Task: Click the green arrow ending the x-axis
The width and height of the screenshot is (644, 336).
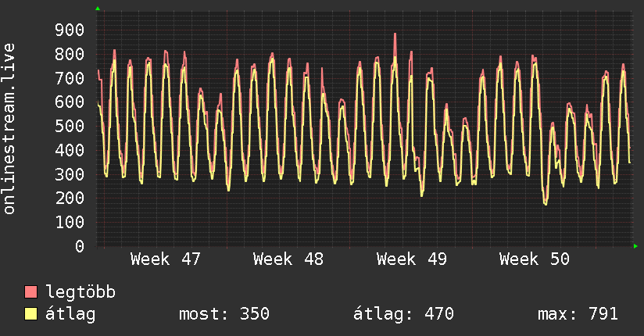Action: point(635,246)
